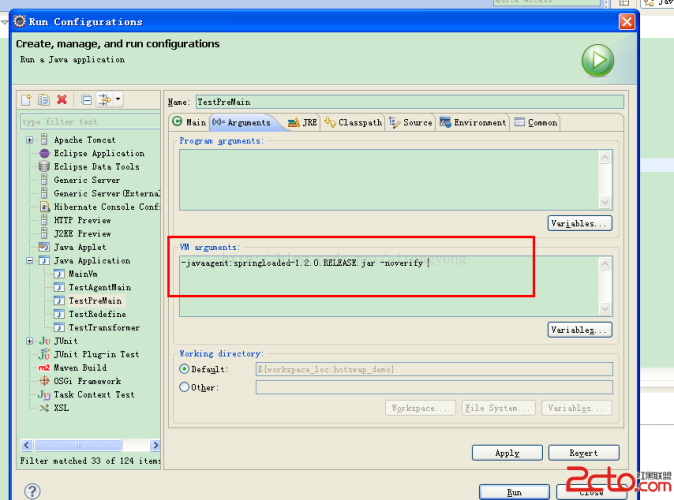The image size is (674, 500).
Task: Click the New launch configuration icon
Action: 27,100
